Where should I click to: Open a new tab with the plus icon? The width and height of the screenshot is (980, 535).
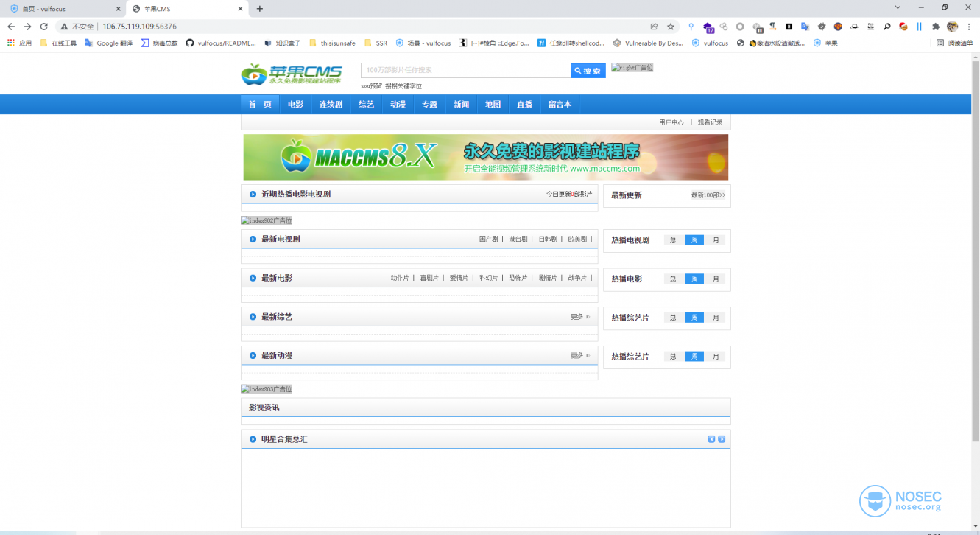coord(259,9)
